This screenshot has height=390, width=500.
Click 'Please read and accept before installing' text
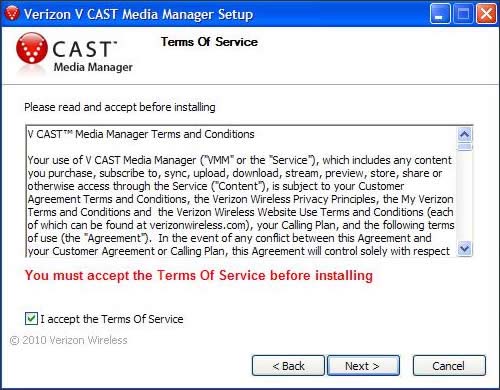point(120,107)
